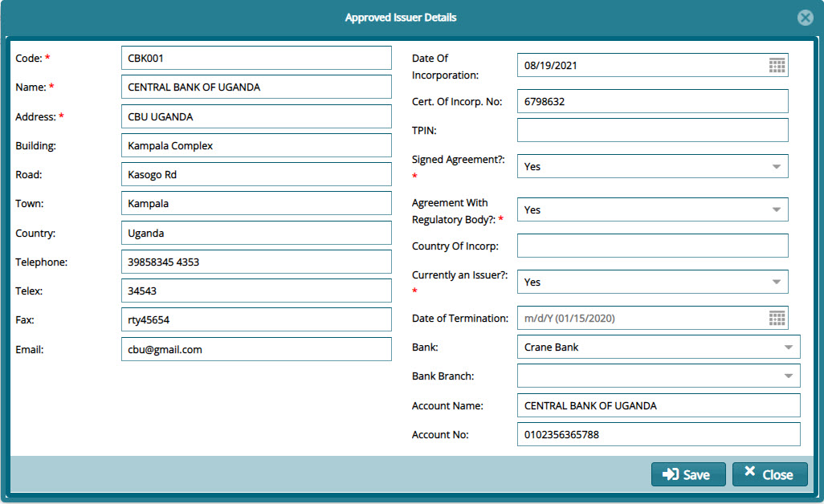
Task: Edit the Cert. Of Incorp. No field
Action: [653, 101]
